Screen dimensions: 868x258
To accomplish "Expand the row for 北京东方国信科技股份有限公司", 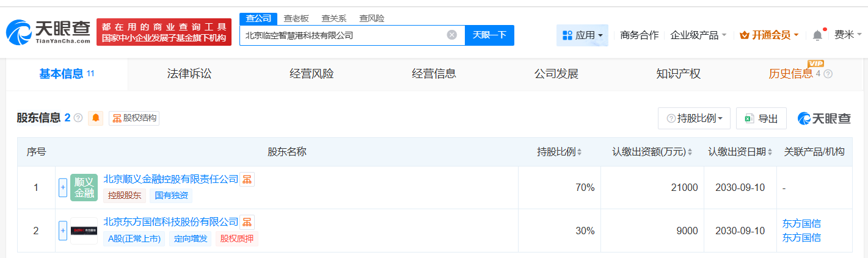I will pos(62,231).
